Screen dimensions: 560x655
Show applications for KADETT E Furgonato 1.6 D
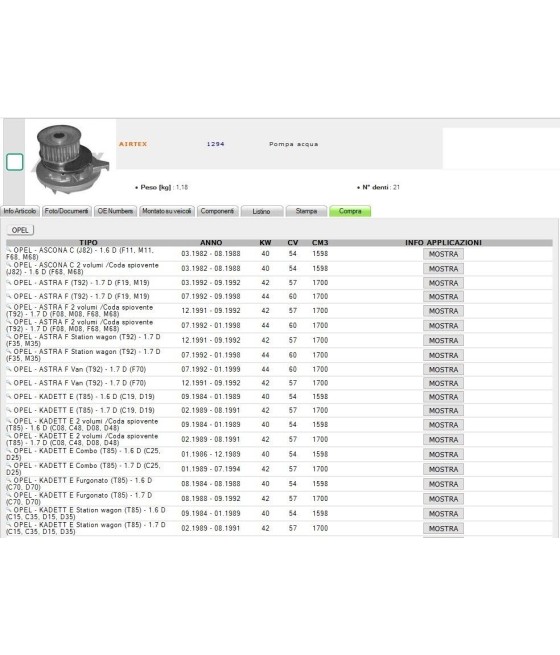[x=443, y=484]
